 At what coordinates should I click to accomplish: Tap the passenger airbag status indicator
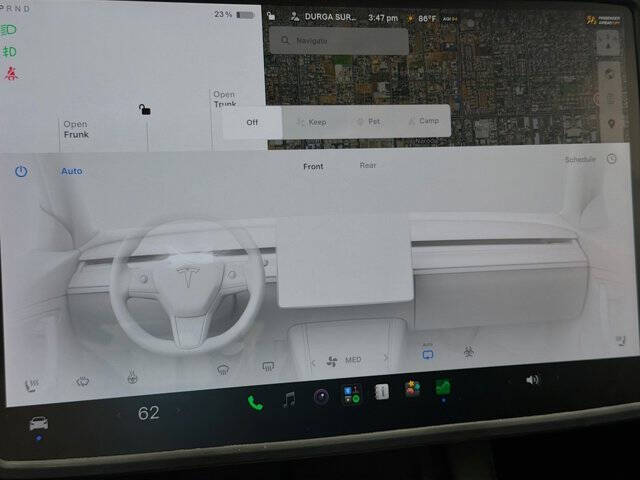tap(603, 20)
